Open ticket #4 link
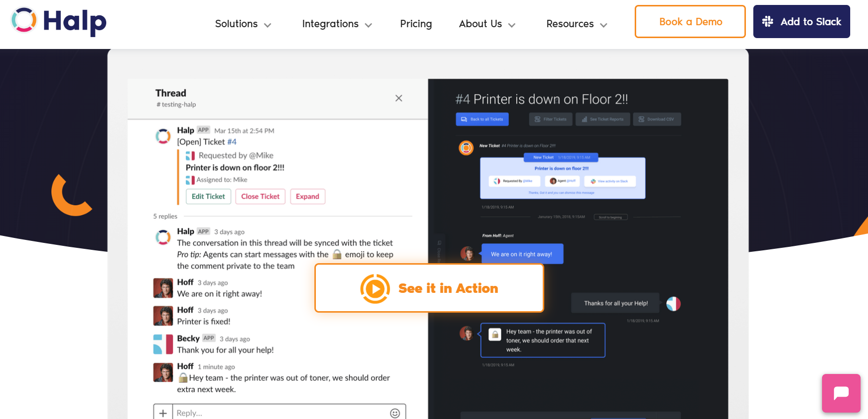 coord(232,142)
